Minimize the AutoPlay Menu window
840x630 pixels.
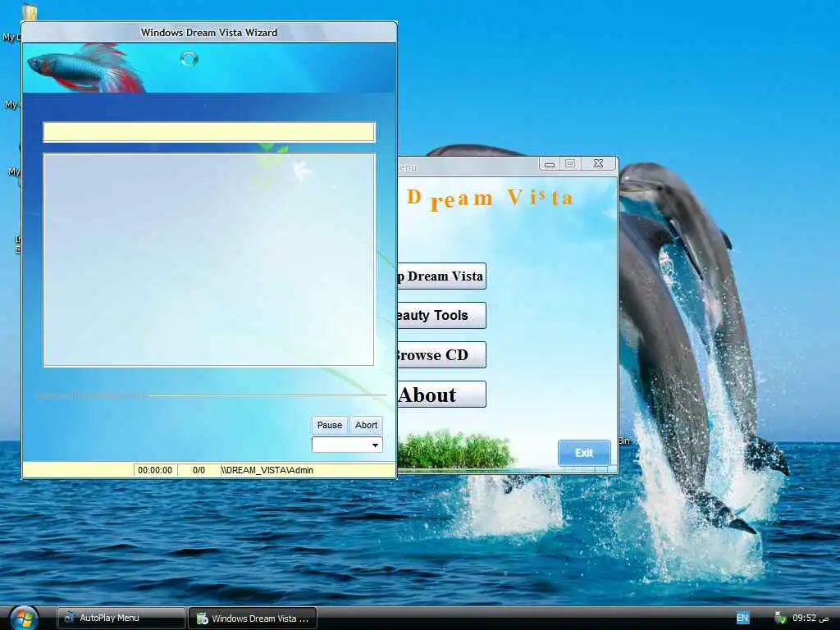click(550, 164)
